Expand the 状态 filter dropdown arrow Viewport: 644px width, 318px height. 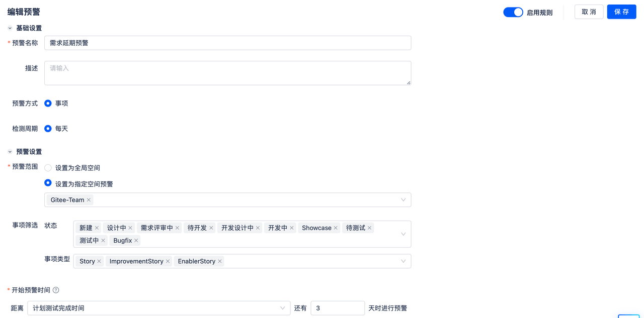pos(403,234)
